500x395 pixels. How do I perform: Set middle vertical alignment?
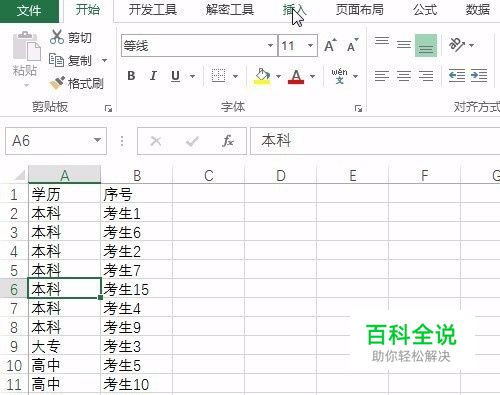point(404,45)
